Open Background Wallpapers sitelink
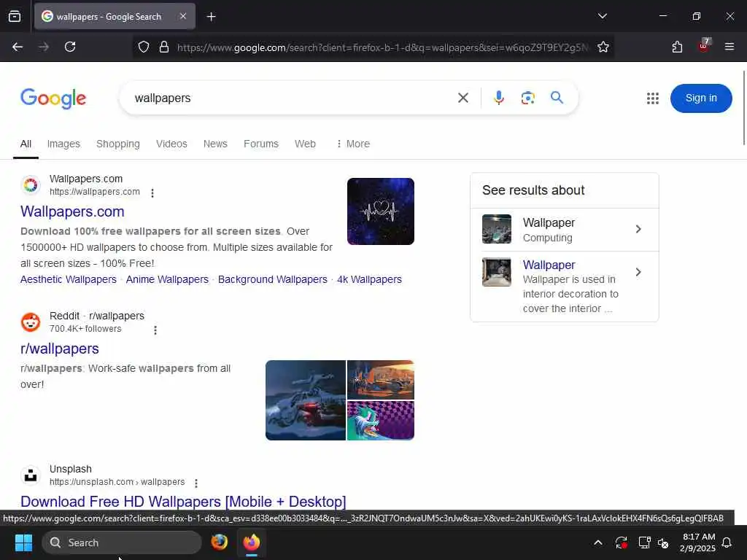Image resolution: width=747 pixels, height=560 pixels. click(273, 279)
